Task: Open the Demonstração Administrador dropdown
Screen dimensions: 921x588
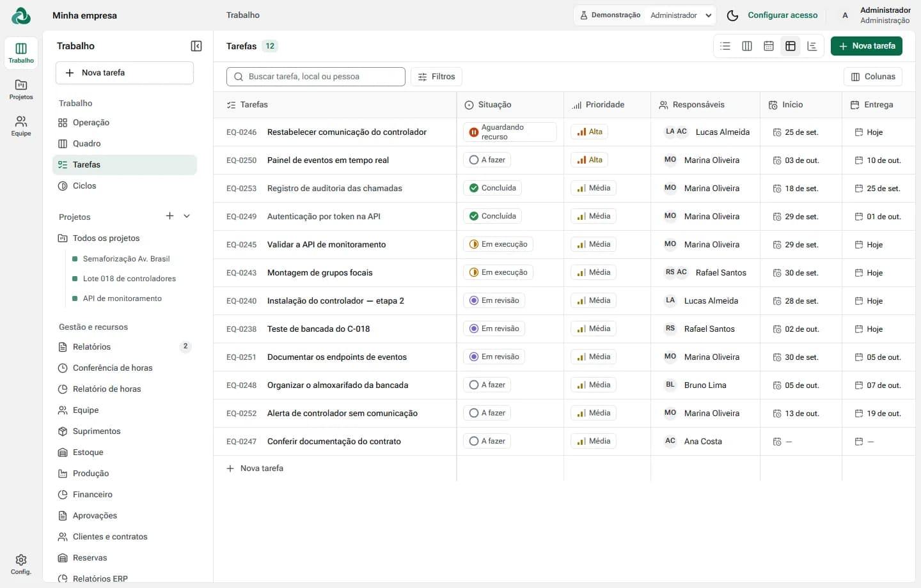Action: click(x=645, y=15)
